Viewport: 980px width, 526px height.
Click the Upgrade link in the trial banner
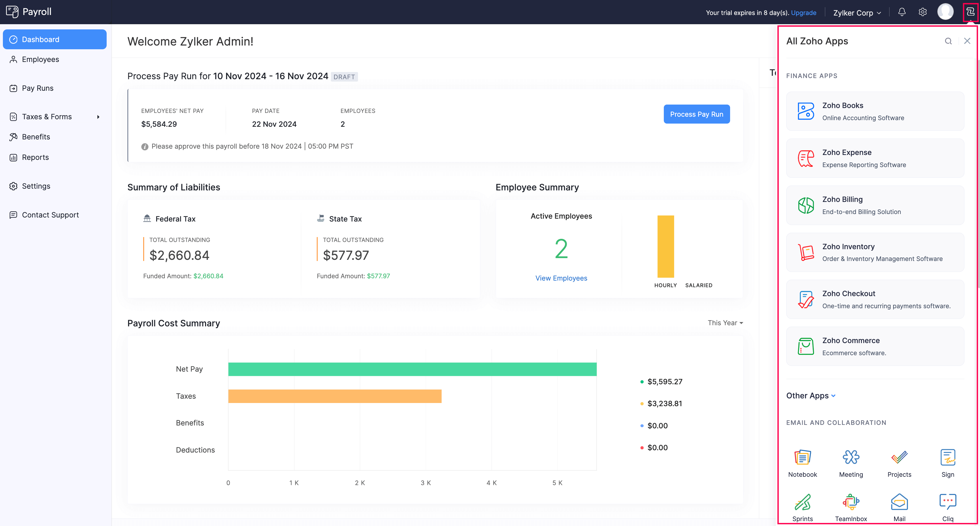[804, 12]
